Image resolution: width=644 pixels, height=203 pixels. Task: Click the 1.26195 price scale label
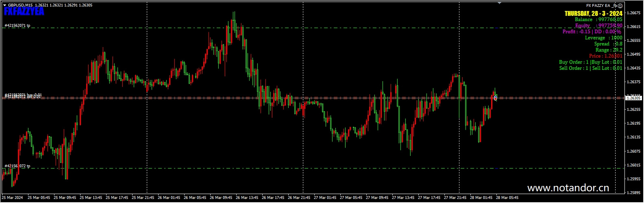pyautogui.click(x=634, y=123)
